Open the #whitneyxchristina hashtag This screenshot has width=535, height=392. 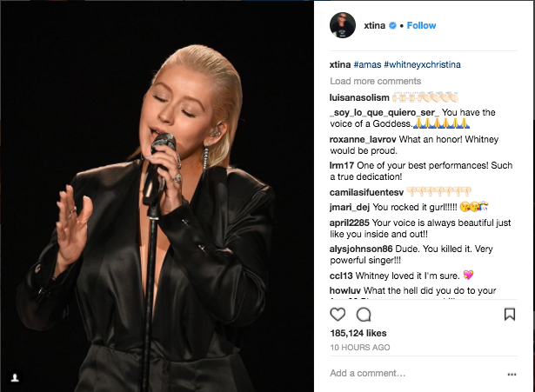tap(423, 64)
